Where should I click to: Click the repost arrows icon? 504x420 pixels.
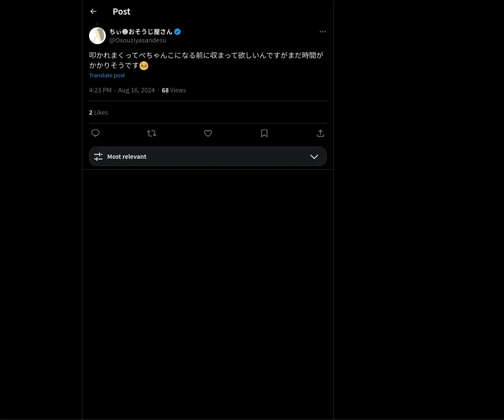[x=152, y=133]
